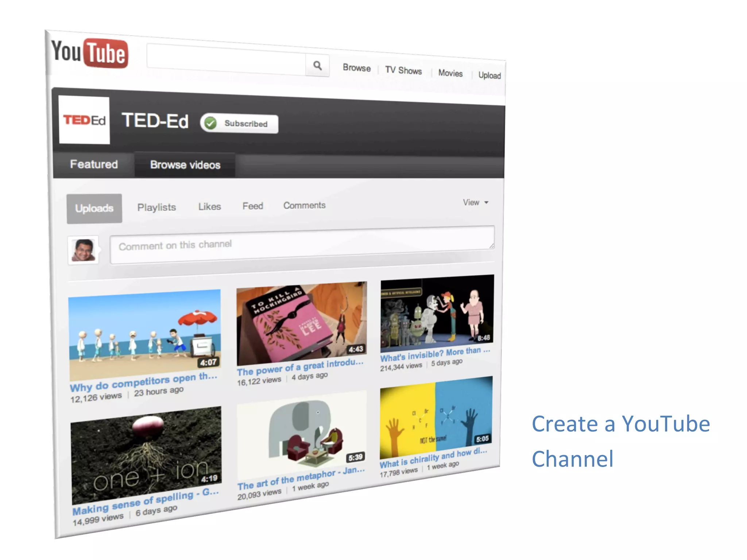The width and height of the screenshot is (747, 560).
Task: Click the '12,126 views' text
Action: pyautogui.click(x=96, y=397)
